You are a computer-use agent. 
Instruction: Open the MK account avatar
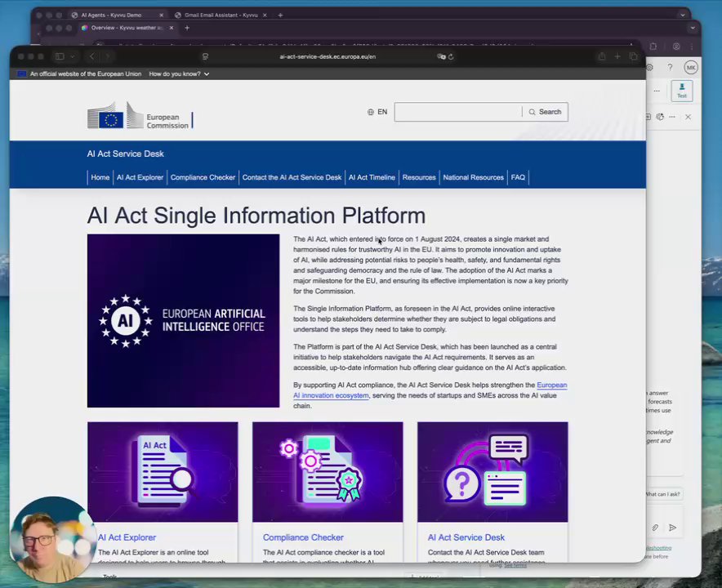(691, 68)
